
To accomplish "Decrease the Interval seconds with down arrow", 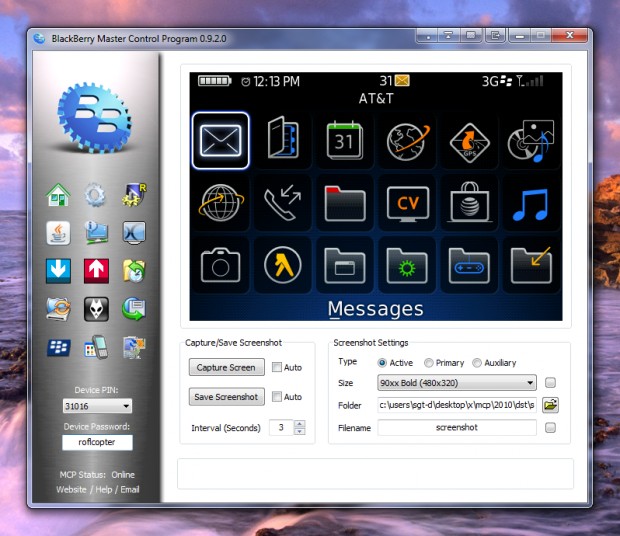I will tap(300, 431).
